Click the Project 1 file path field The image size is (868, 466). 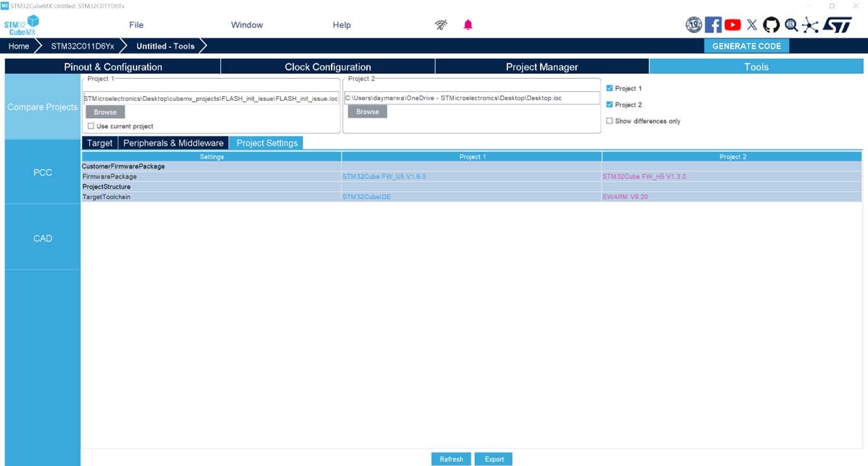click(x=212, y=98)
